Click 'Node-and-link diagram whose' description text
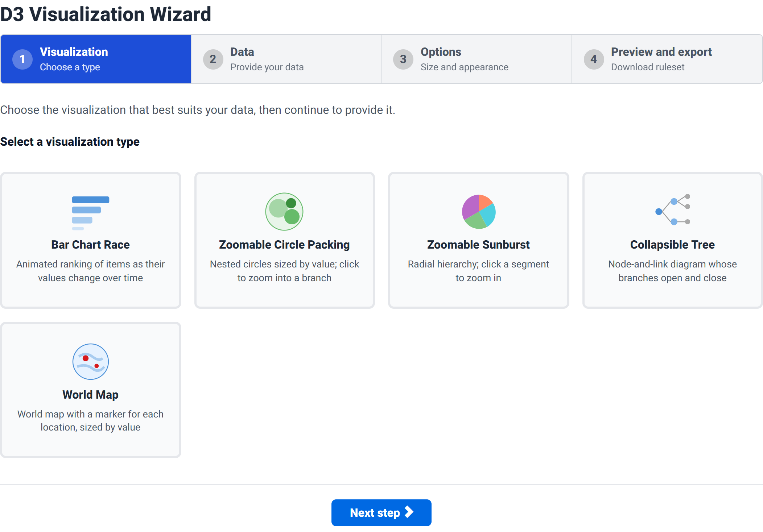The width and height of the screenshot is (763, 532). (x=673, y=271)
